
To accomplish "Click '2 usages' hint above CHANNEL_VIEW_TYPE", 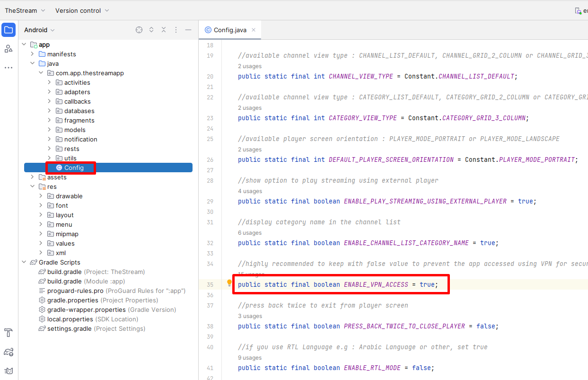I will (x=250, y=66).
